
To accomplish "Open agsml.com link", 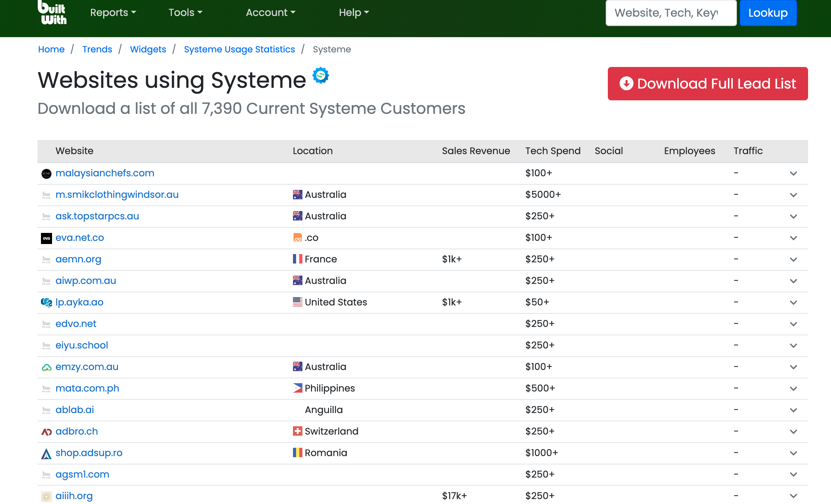I will click(x=82, y=474).
